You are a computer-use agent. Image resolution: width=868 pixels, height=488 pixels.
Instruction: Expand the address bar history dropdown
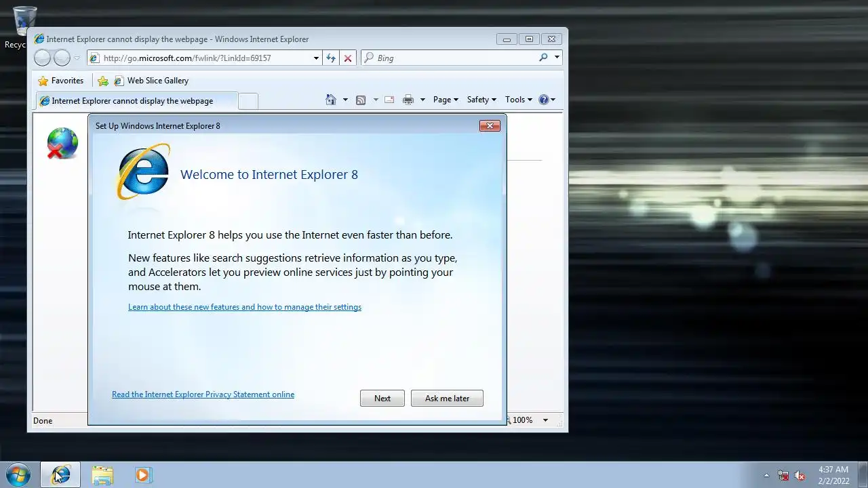tap(316, 58)
